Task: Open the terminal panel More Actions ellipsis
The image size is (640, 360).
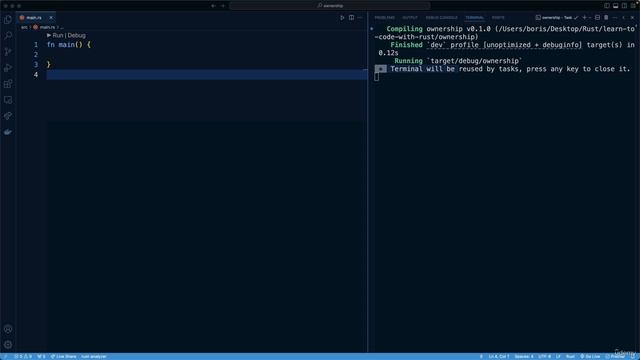Action: [615, 18]
